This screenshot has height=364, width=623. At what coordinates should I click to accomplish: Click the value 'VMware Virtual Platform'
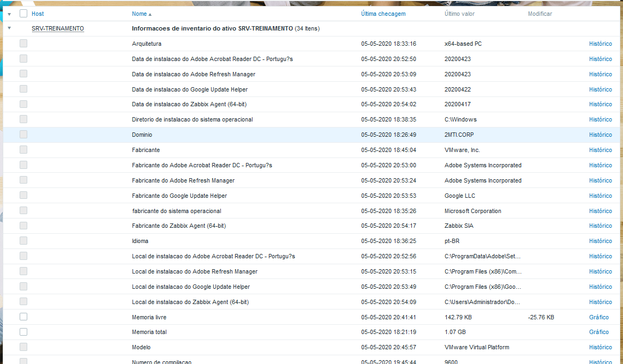477,347
